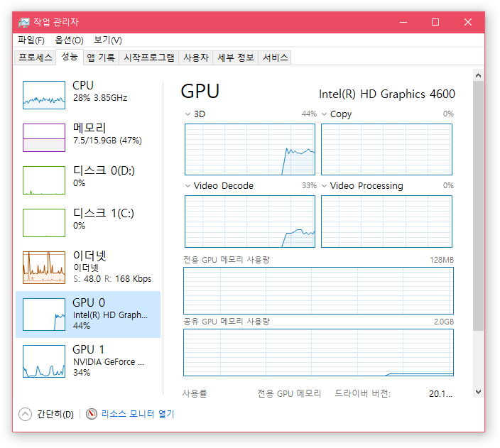Click the 간단히(D) fewer details button
The image size is (500, 448).
pyautogui.click(x=55, y=414)
